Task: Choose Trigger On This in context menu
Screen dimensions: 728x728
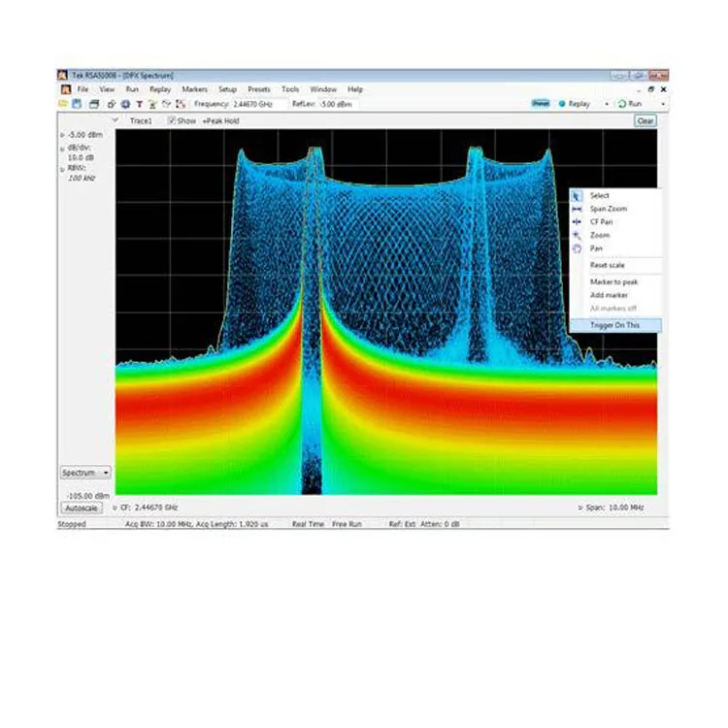Action: point(615,325)
